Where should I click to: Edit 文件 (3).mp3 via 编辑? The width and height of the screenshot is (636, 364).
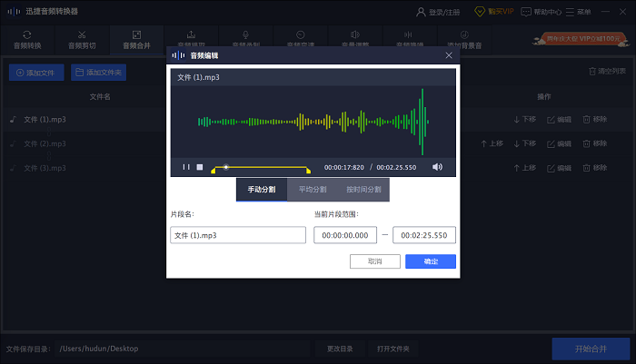pyautogui.click(x=559, y=168)
